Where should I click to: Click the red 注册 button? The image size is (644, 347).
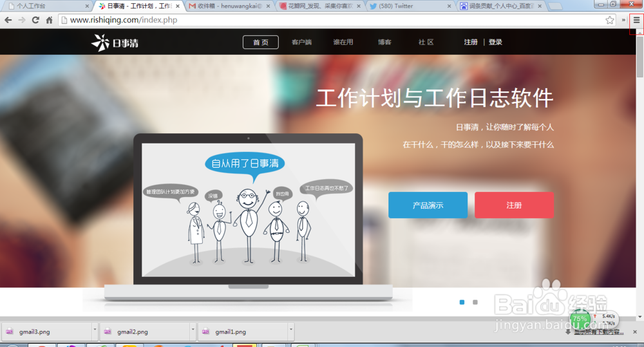pos(514,205)
